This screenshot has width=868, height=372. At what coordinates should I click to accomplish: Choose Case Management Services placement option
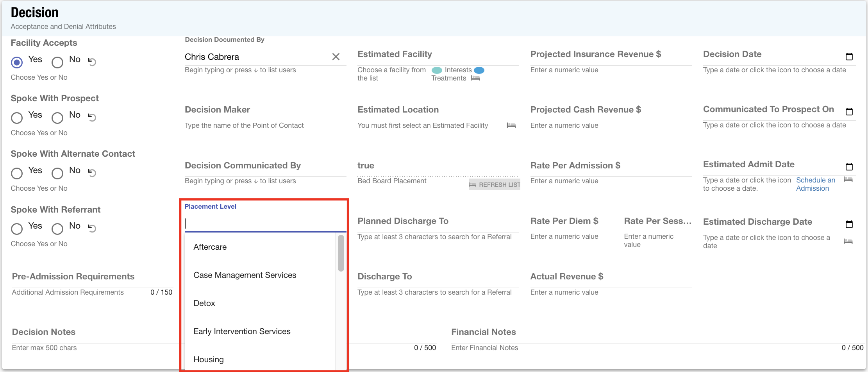tap(245, 275)
